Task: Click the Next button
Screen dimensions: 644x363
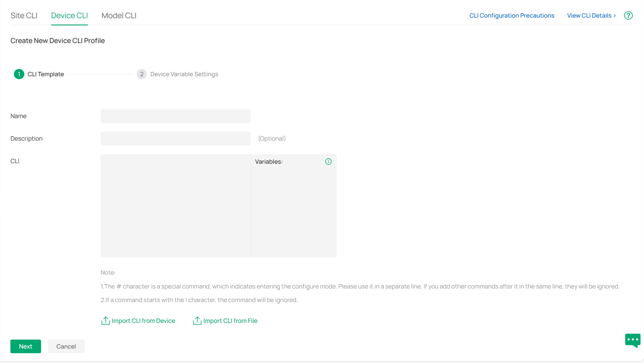Action: pos(26,346)
